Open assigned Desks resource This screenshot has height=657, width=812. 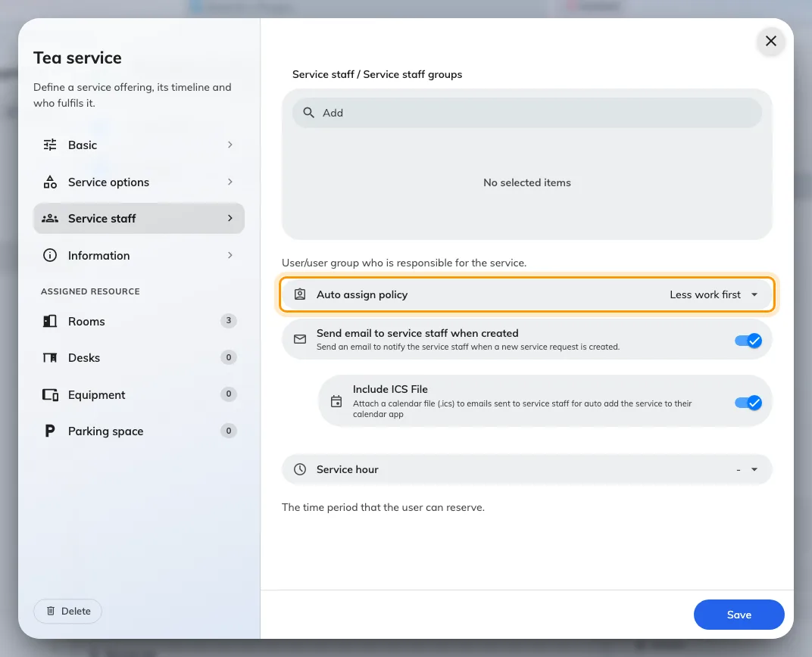[139, 358]
